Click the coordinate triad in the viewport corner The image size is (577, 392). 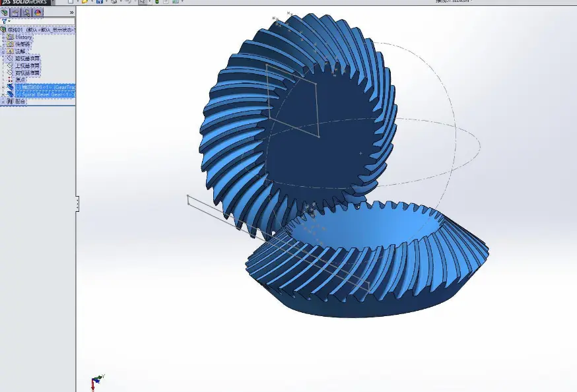pos(96,379)
